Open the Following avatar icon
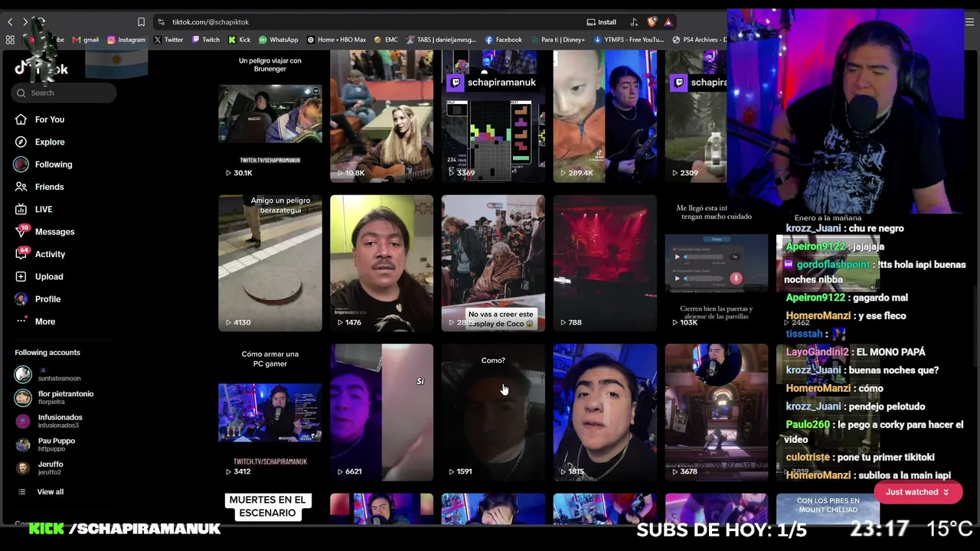This screenshot has height=551, width=980. [21, 164]
